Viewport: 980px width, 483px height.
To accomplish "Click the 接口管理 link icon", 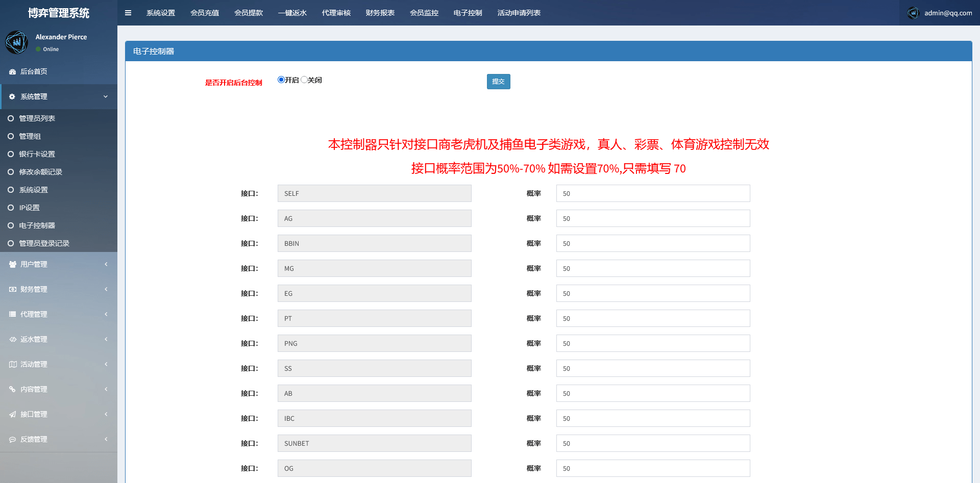I will point(12,414).
